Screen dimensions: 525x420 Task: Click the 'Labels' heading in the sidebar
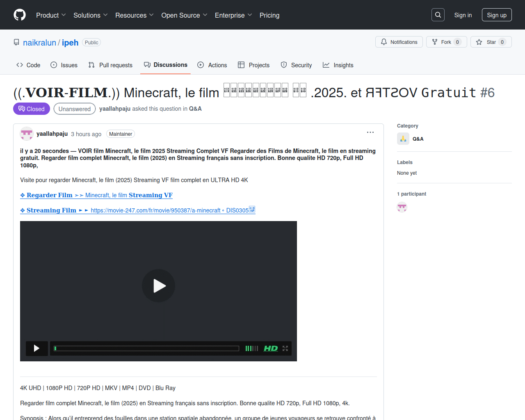point(405,162)
